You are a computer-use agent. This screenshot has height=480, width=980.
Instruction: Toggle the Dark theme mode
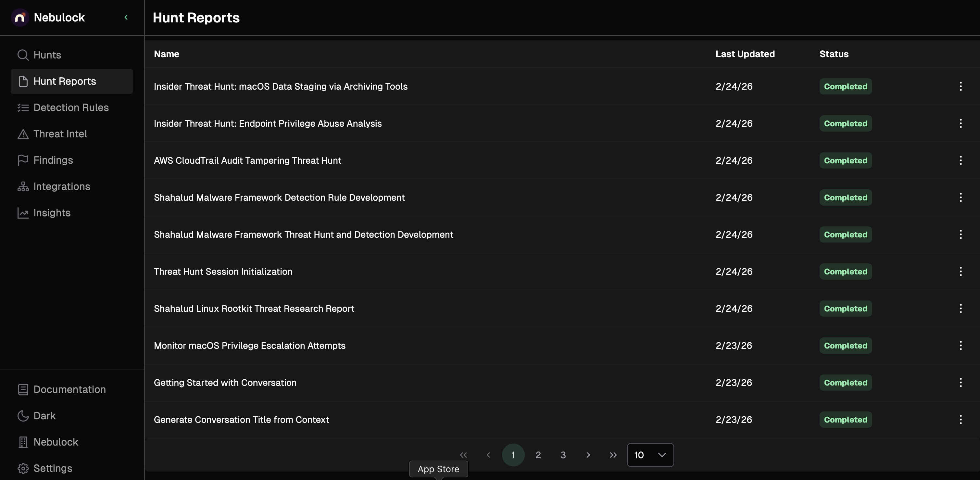pyautogui.click(x=44, y=416)
